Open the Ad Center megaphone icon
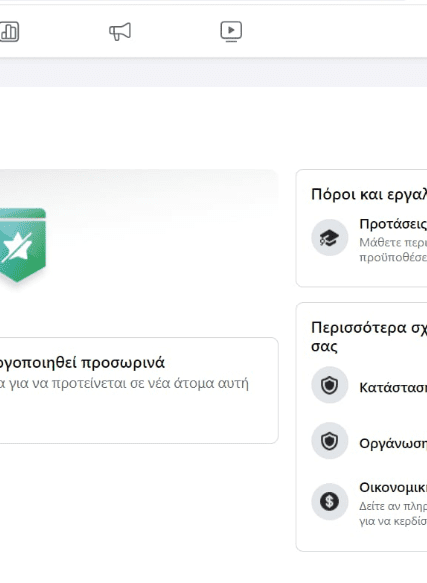The width and height of the screenshot is (427, 583). 120,31
